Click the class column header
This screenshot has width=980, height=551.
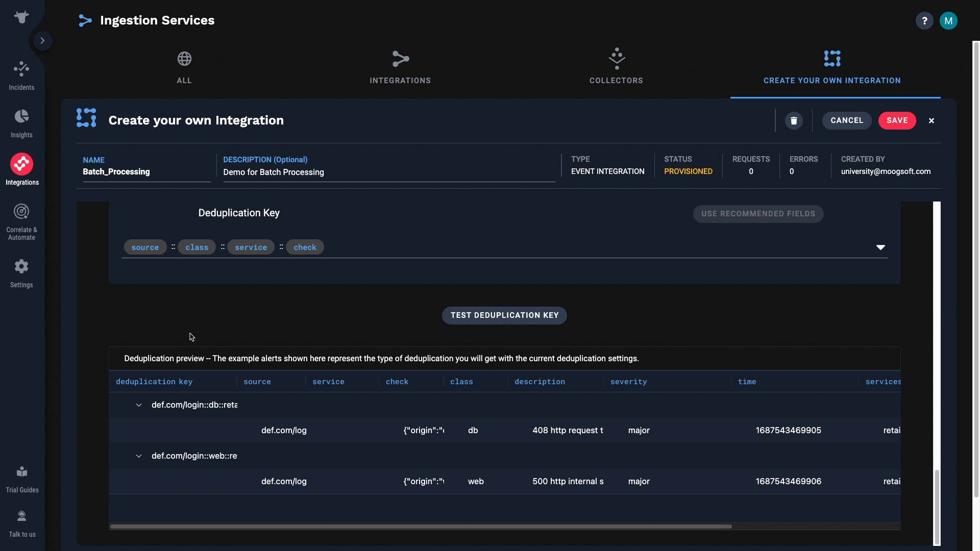click(461, 382)
